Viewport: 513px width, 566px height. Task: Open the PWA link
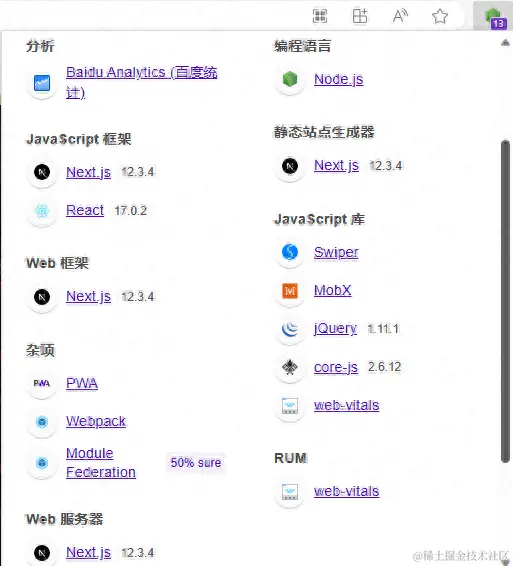coord(82,383)
